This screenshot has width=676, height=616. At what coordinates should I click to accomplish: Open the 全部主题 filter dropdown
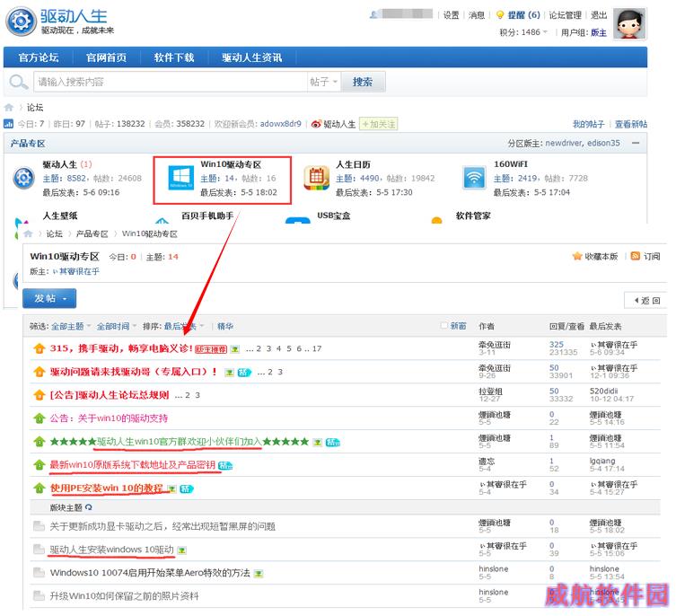(x=71, y=326)
